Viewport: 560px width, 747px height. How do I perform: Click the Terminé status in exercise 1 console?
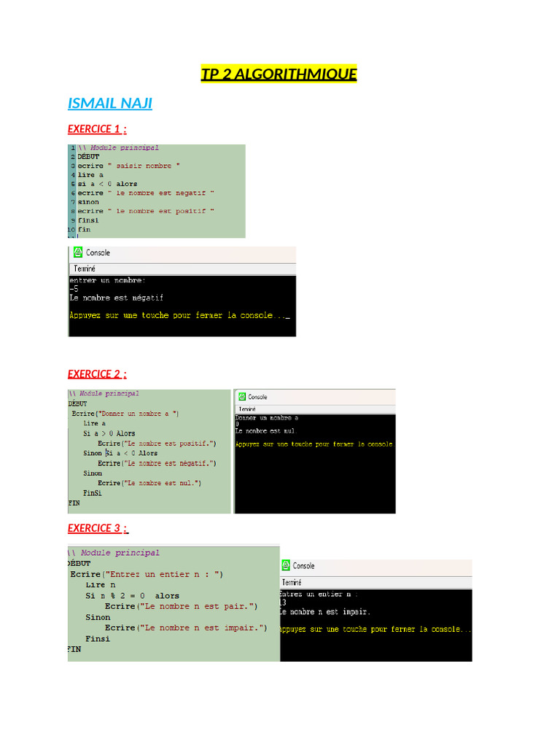tap(85, 268)
